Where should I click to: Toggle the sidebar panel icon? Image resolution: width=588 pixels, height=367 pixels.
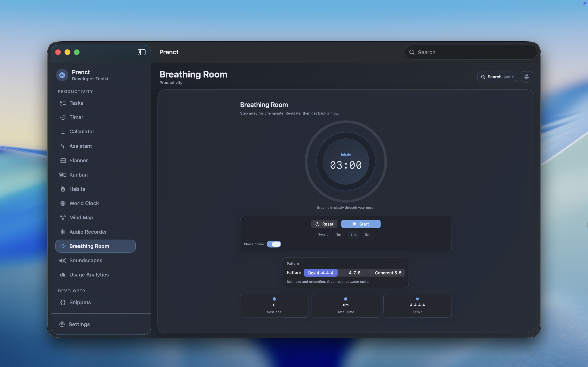(x=141, y=52)
